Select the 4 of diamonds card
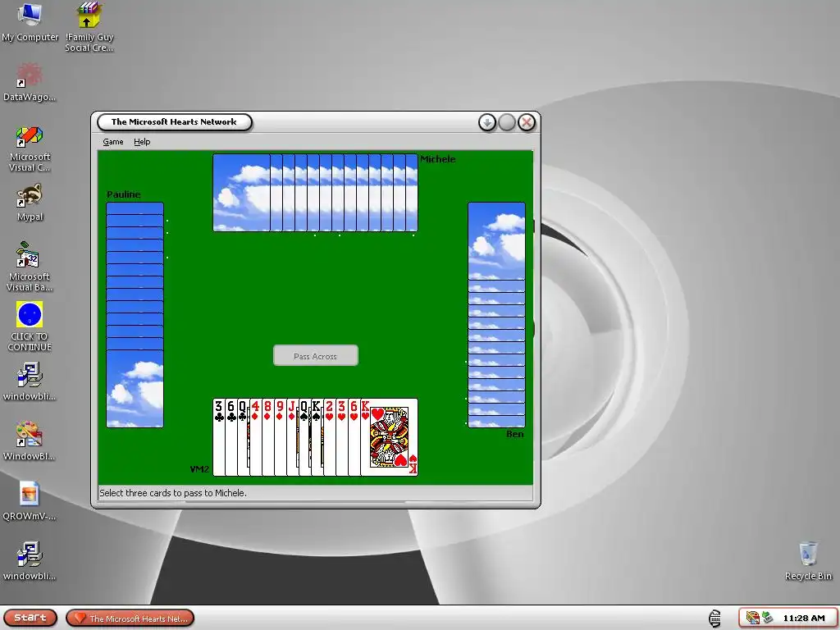 click(256, 437)
